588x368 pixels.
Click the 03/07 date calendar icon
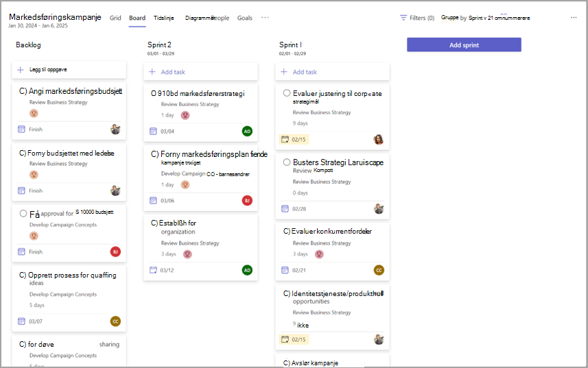pyautogui.click(x=22, y=321)
